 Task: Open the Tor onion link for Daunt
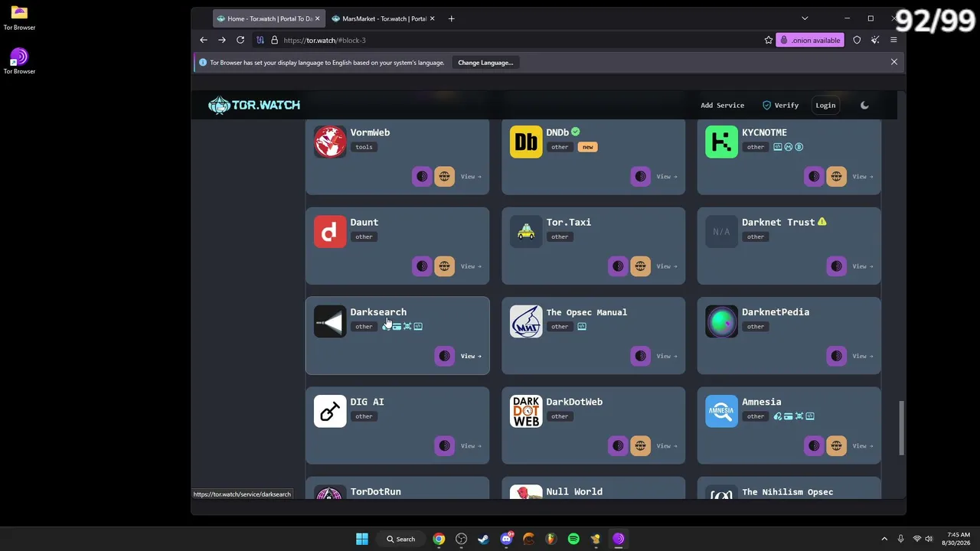tap(422, 266)
